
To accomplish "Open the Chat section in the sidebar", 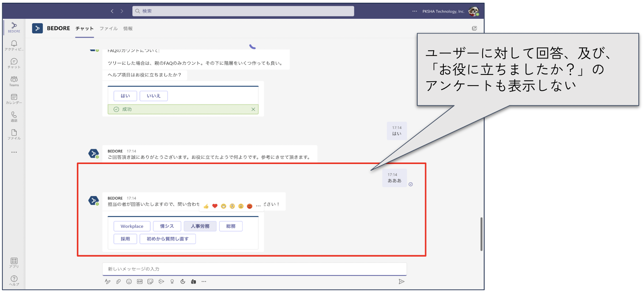I will 14,63.
